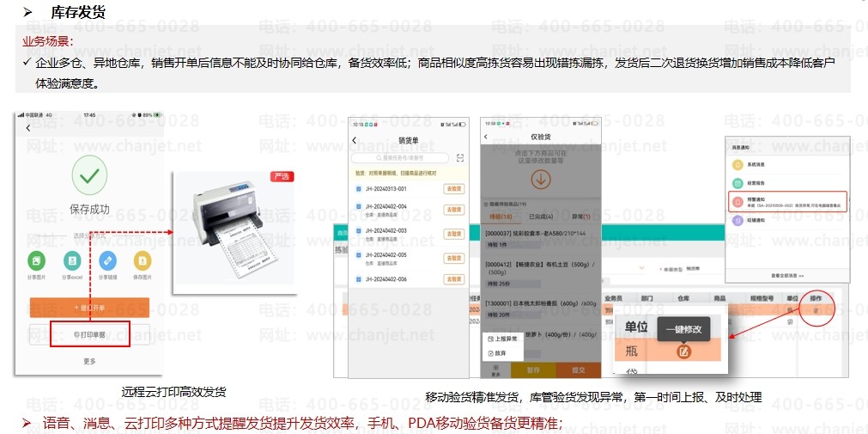Screen dimensions: 868x434
Task: Tap the 分享链接 blue icon
Action: coord(108,260)
